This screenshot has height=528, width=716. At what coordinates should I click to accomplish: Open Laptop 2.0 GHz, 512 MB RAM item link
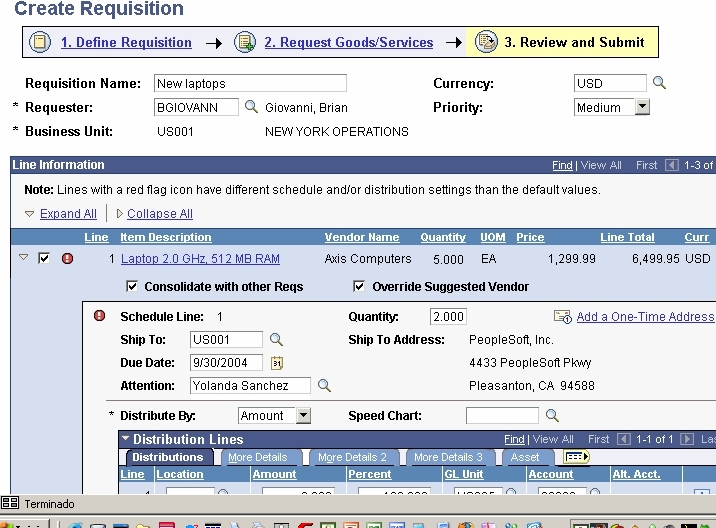click(x=200, y=259)
